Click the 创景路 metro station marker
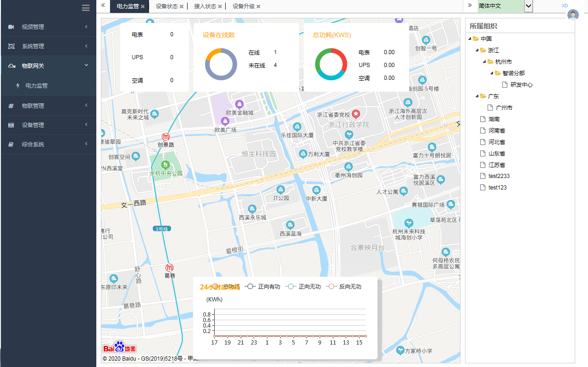Screen dimensions: 588x367 click(166, 137)
